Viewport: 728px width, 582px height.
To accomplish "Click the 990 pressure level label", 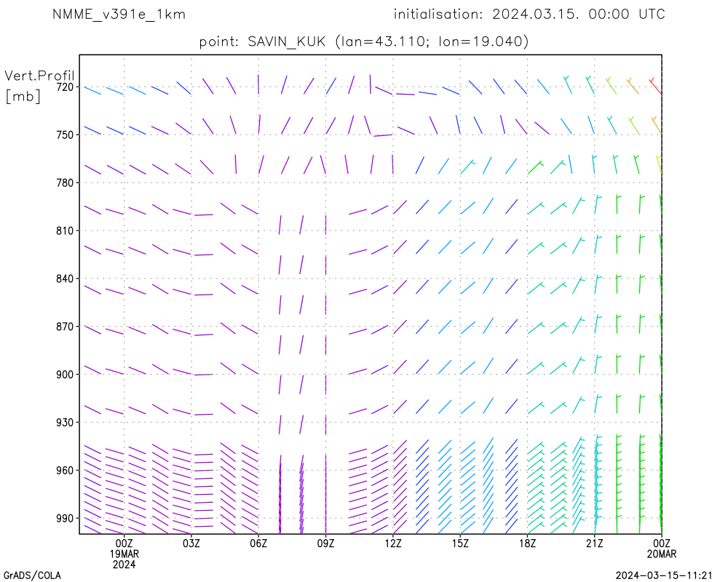I will click(65, 519).
